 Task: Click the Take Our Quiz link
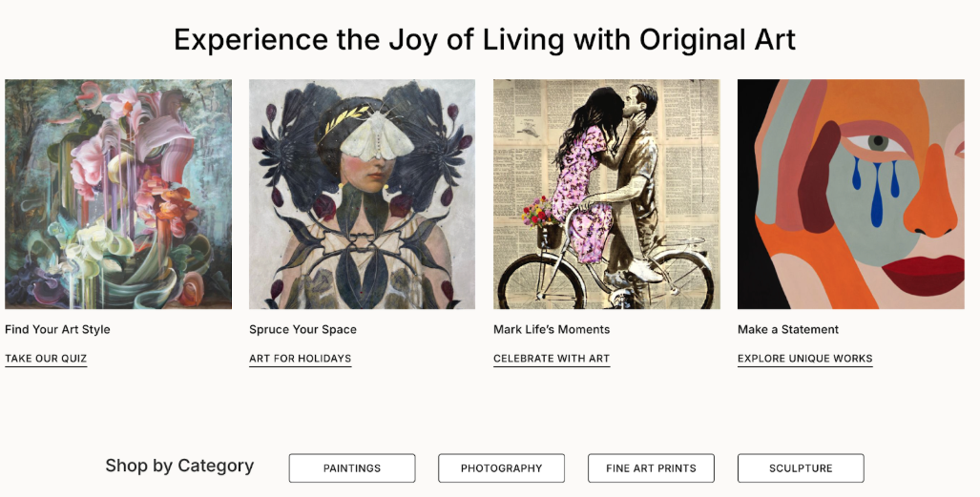point(46,359)
